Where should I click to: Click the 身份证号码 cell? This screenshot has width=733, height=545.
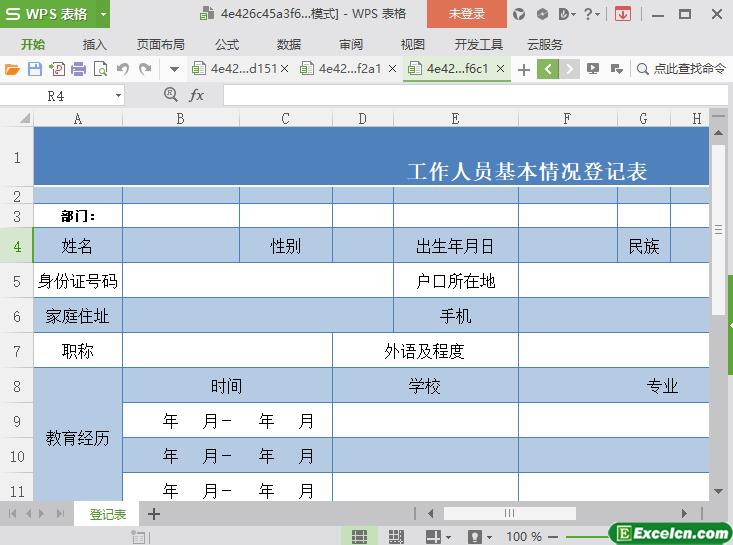(x=78, y=280)
